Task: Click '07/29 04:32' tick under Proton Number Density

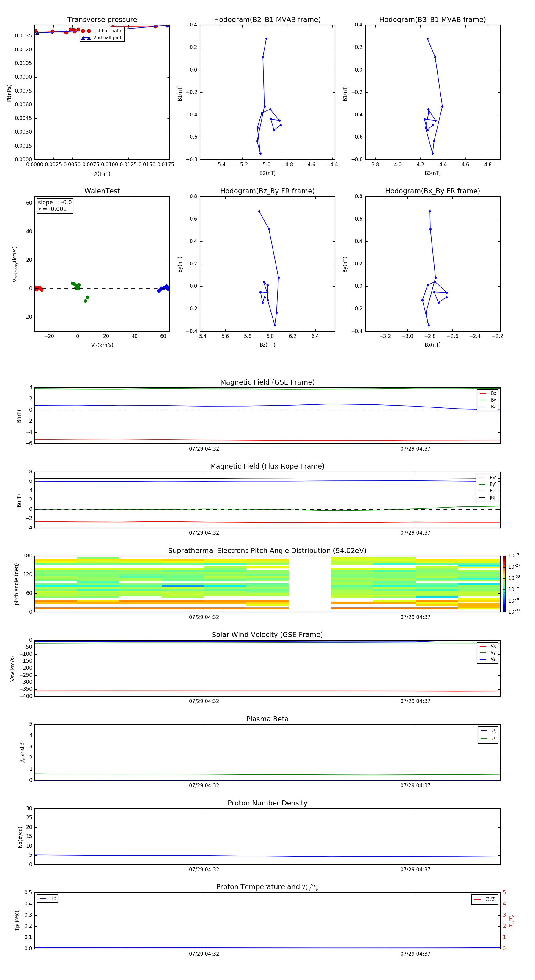Action: 204,870
